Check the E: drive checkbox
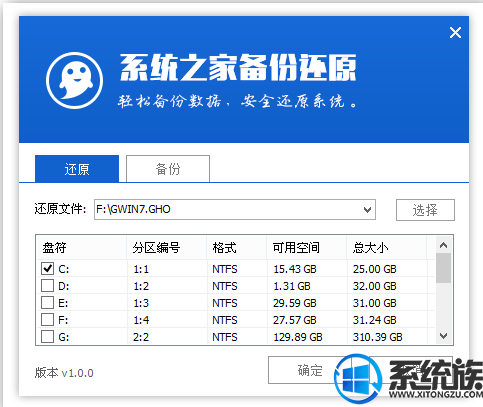Image resolution: width=483 pixels, height=407 pixels. (x=47, y=303)
